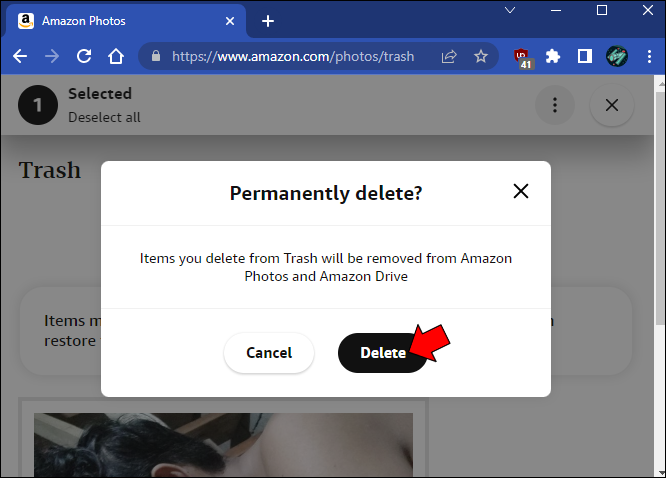Click the Delete button in dialog
666x478 pixels.
tap(382, 353)
